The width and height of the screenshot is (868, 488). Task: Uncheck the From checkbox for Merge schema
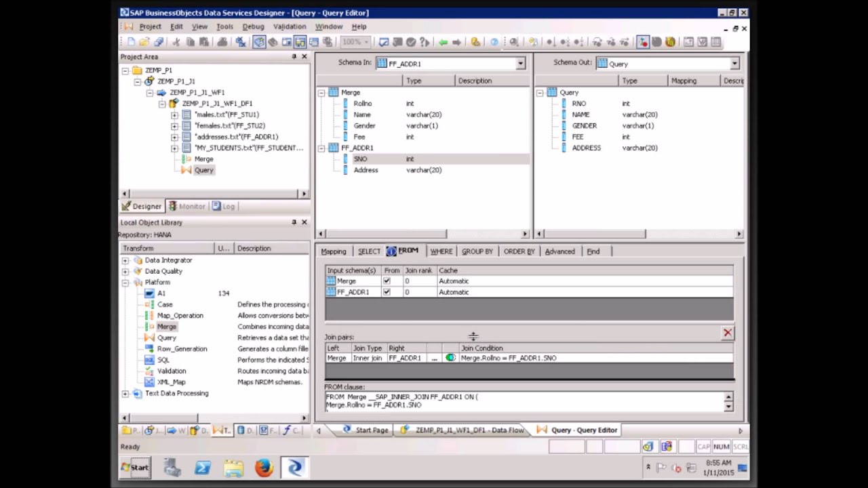tap(387, 281)
